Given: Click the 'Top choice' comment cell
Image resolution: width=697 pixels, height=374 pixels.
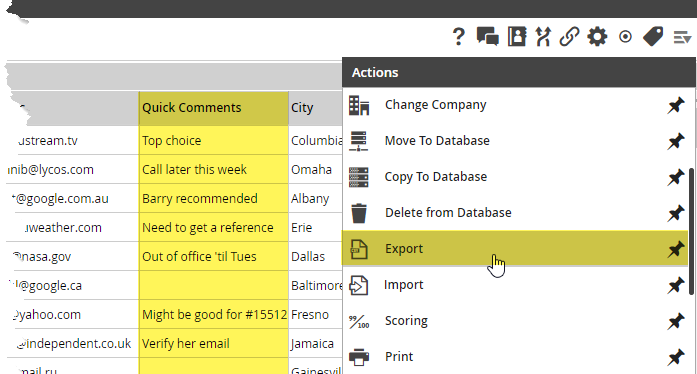Looking at the screenshot, I should tap(213, 141).
